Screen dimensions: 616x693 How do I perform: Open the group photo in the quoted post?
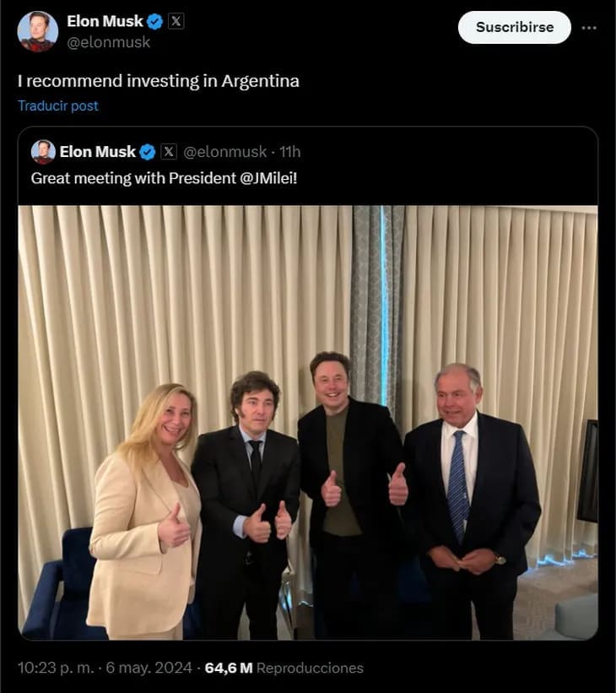308,422
